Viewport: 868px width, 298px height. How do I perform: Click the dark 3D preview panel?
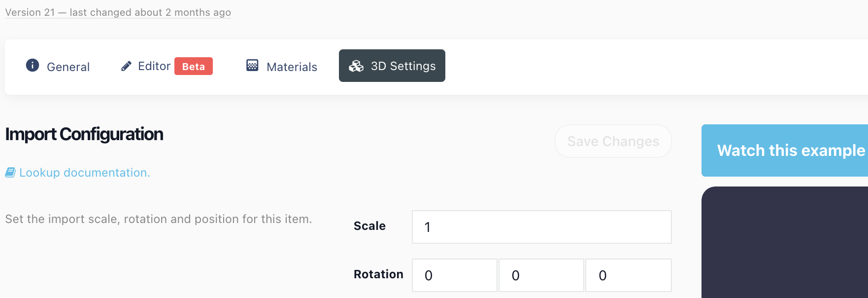pyautogui.click(x=785, y=242)
